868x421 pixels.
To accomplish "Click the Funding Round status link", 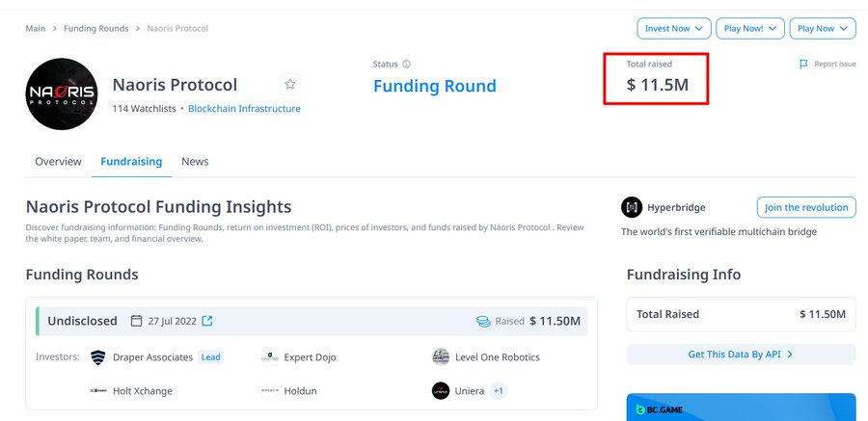I will [435, 87].
